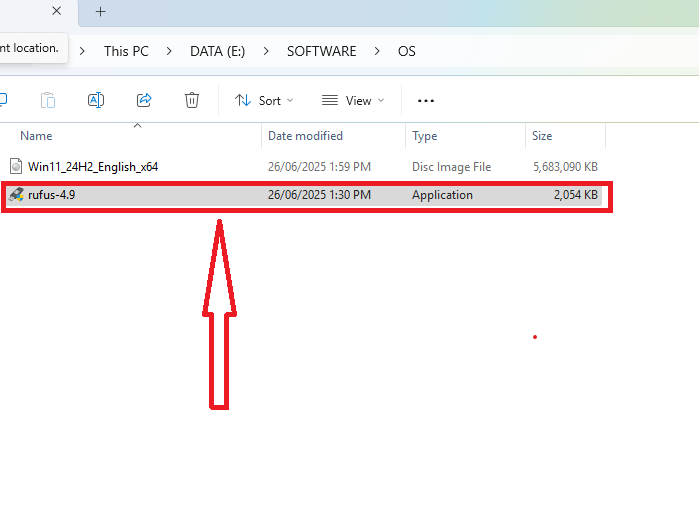Sort files by the Name column header
699x514 pixels.
(37, 136)
